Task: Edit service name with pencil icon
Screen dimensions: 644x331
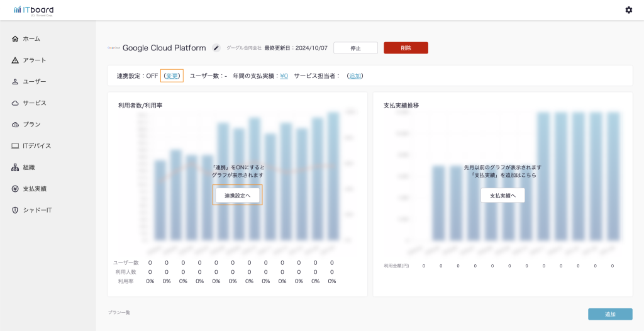Action: pyautogui.click(x=216, y=48)
